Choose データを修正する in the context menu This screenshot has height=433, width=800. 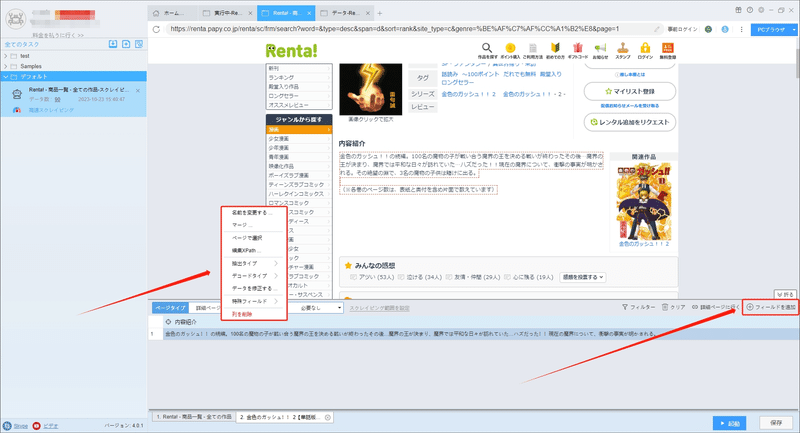254,289
